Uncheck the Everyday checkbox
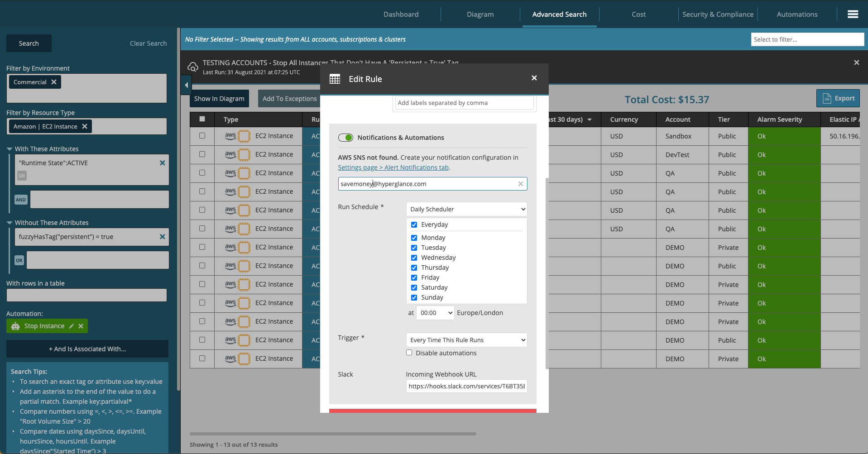Screen dimensions: 868x454 (414, 225)
